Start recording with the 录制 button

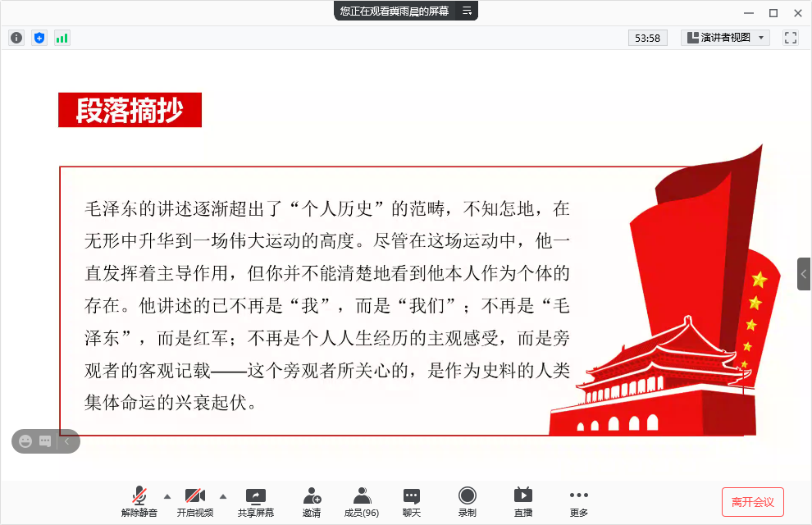pos(468,502)
